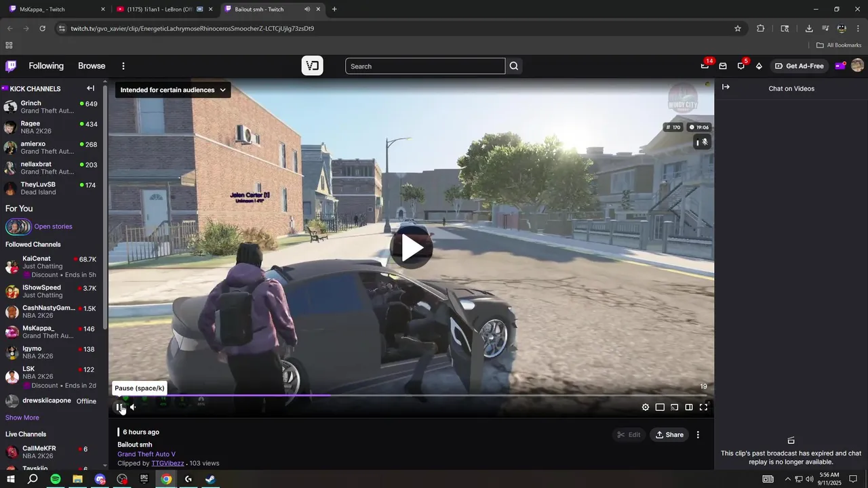Mute the video volume
This screenshot has width=868, height=488.
pos(133,407)
